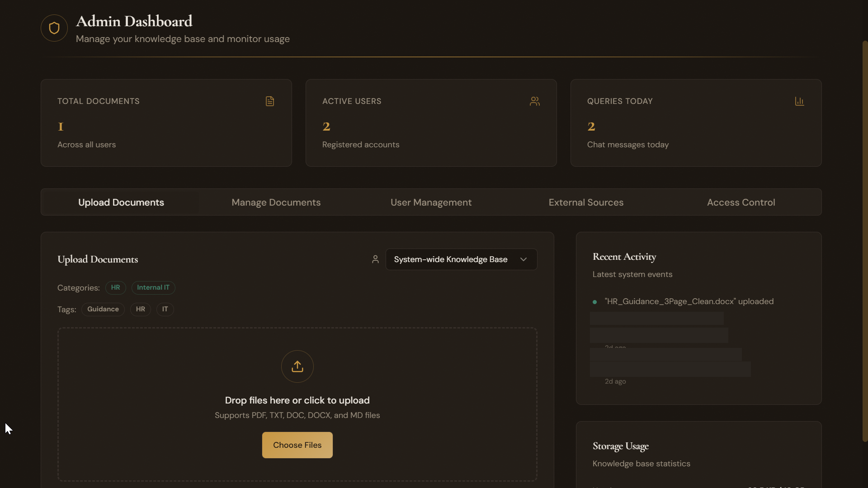Open the User Management tab

[431, 202]
